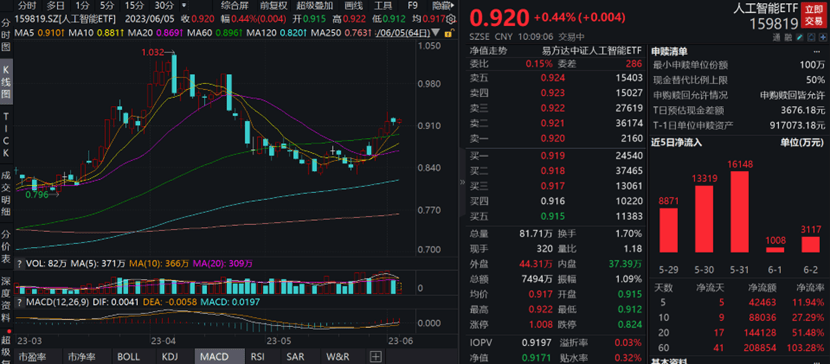Image resolution: width=830 pixels, height=364 pixels.
Task: Toggle the orange lock icon beside date range
Action: (x=449, y=33)
